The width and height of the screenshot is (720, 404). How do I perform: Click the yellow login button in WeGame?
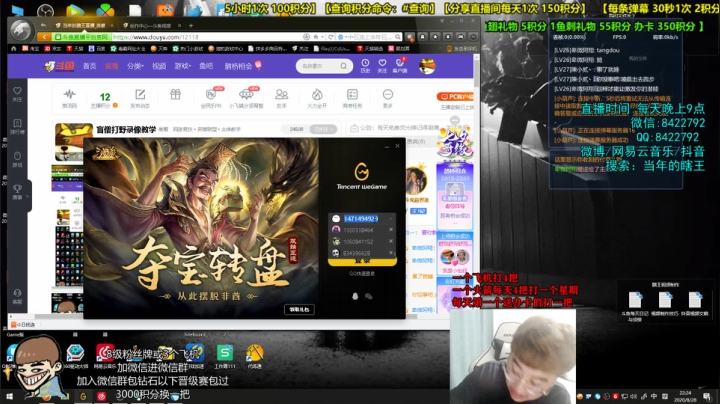coord(362,261)
